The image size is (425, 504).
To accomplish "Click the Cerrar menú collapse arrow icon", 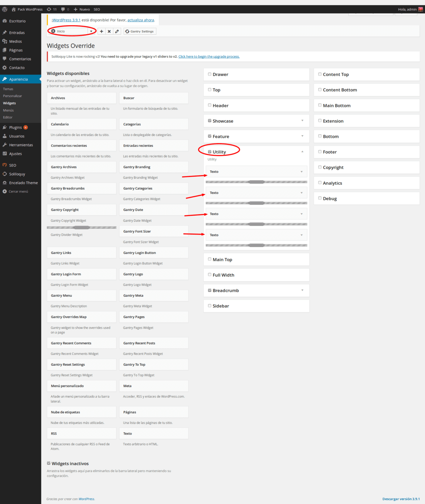I will click(x=5, y=191).
